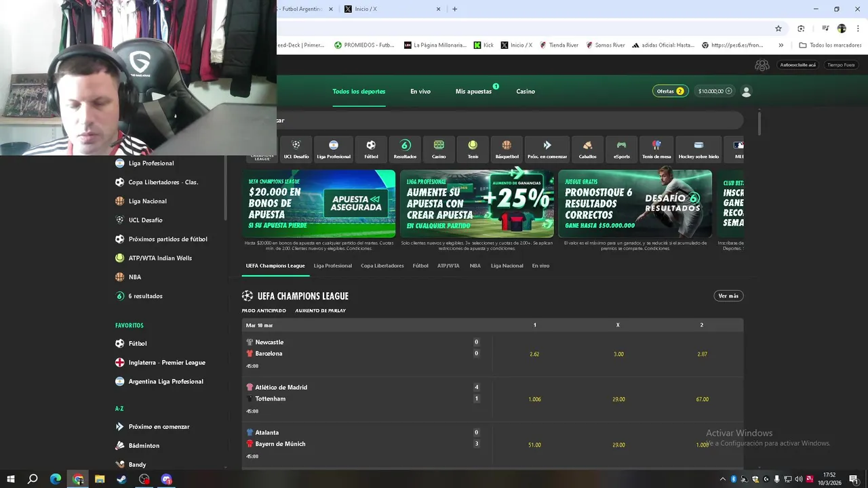This screenshot has height=488, width=868.
Task: Select the Básquetbol basketball tile
Action: click(x=507, y=149)
